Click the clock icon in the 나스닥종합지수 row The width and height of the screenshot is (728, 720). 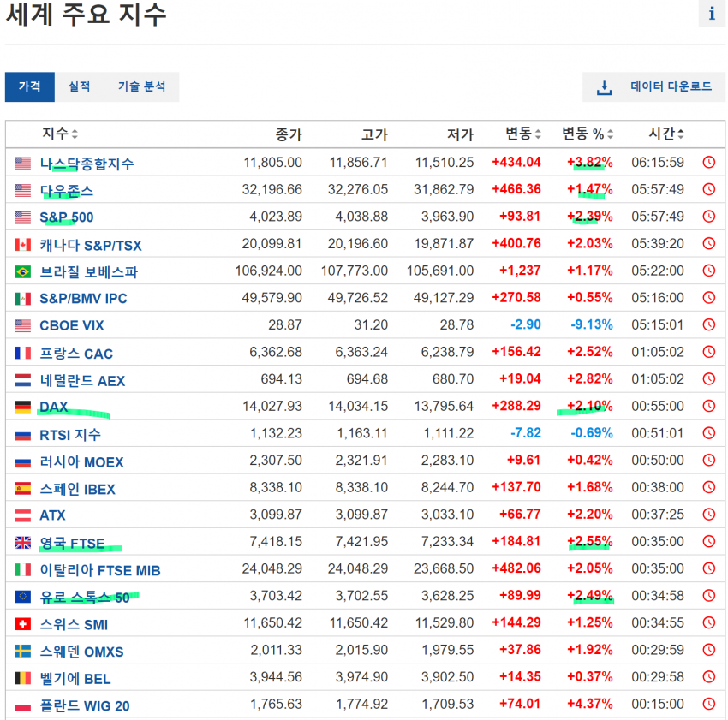point(709,162)
